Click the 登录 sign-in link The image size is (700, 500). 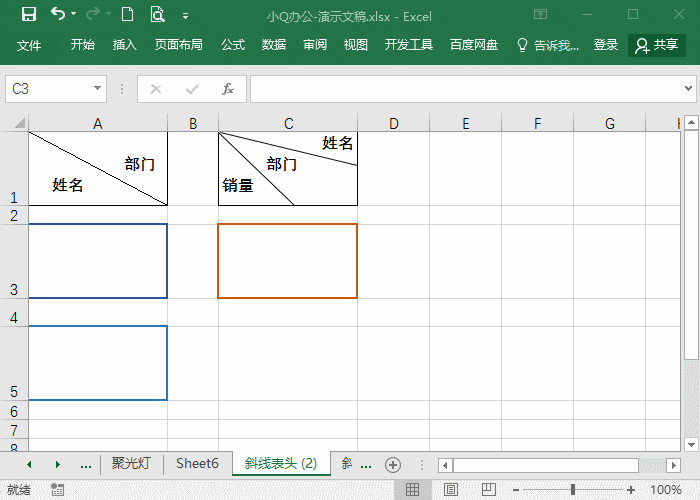(606, 45)
